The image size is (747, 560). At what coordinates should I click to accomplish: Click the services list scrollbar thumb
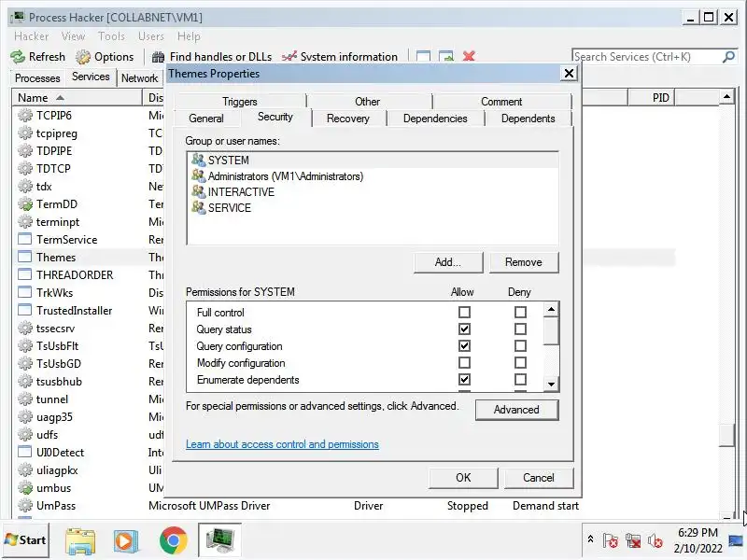click(x=726, y=434)
